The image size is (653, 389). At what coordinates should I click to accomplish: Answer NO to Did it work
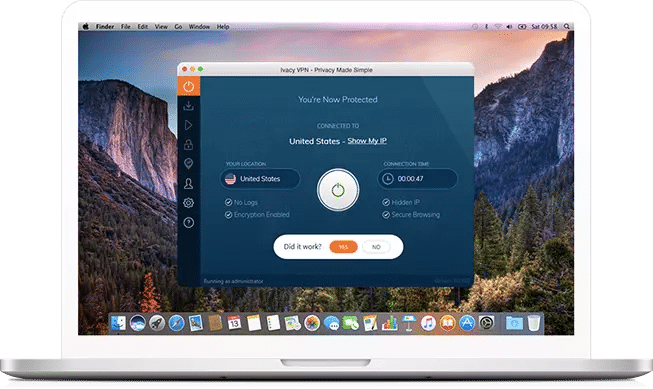[376, 247]
